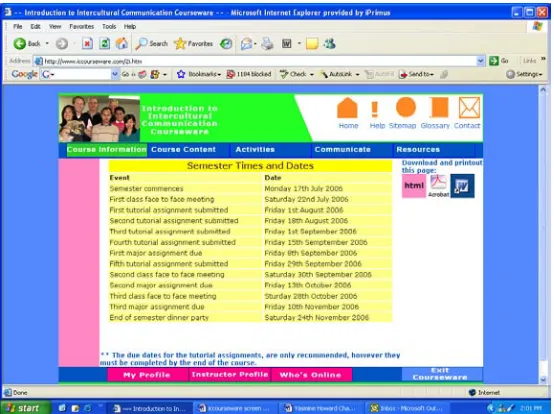
Task: Expand the Send to dropdown arrow
Action: (x=432, y=75)
